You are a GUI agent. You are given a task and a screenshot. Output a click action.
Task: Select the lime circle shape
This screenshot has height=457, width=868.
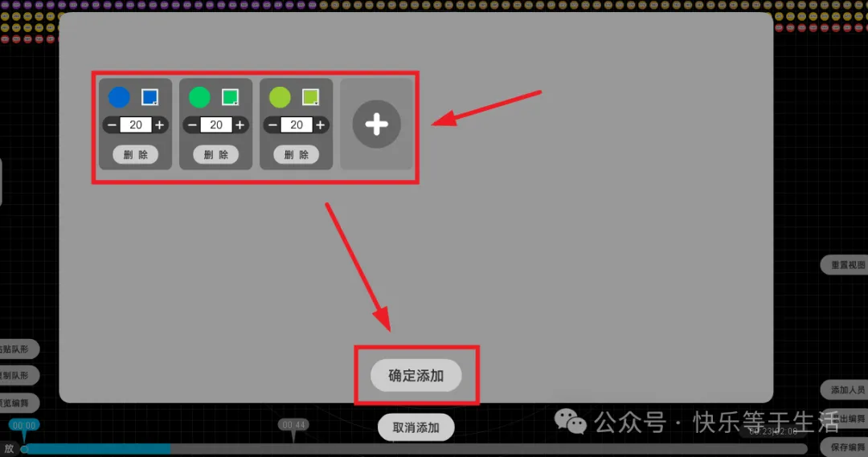point(280,97)
